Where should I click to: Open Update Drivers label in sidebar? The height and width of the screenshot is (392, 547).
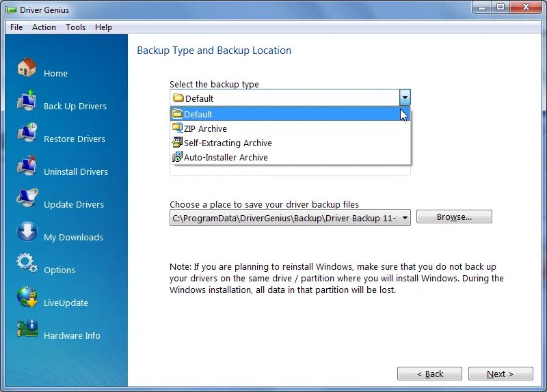click(x=74, y=205)
